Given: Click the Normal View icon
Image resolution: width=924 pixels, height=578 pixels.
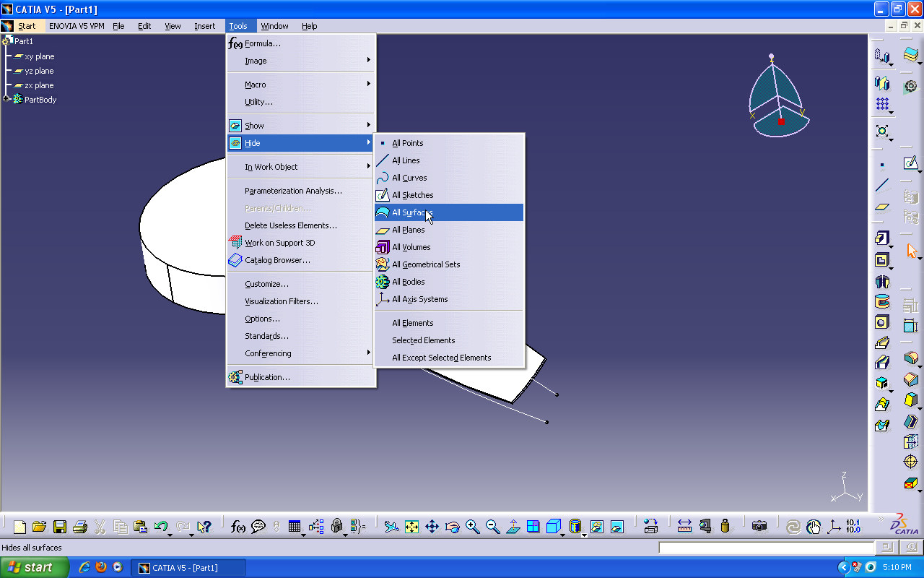Looking at the screenshot, I should pyautogui.click(x=513, y=527).
